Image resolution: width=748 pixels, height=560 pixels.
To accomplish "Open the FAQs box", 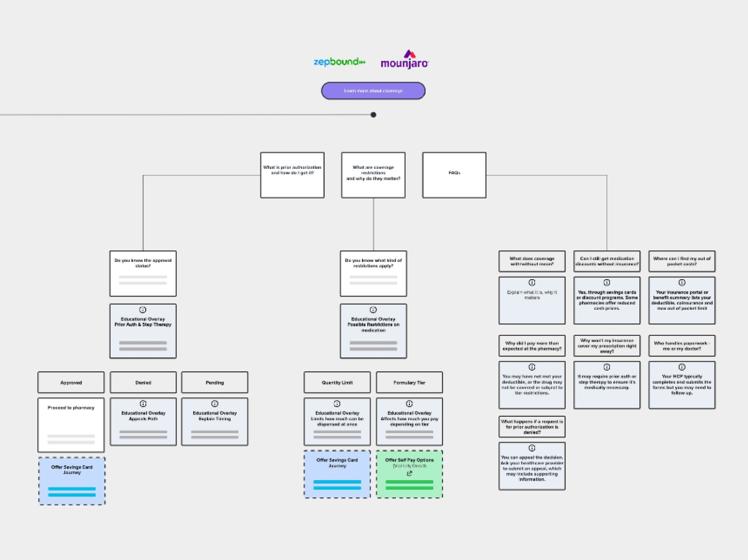I will (x=454, y=175).
